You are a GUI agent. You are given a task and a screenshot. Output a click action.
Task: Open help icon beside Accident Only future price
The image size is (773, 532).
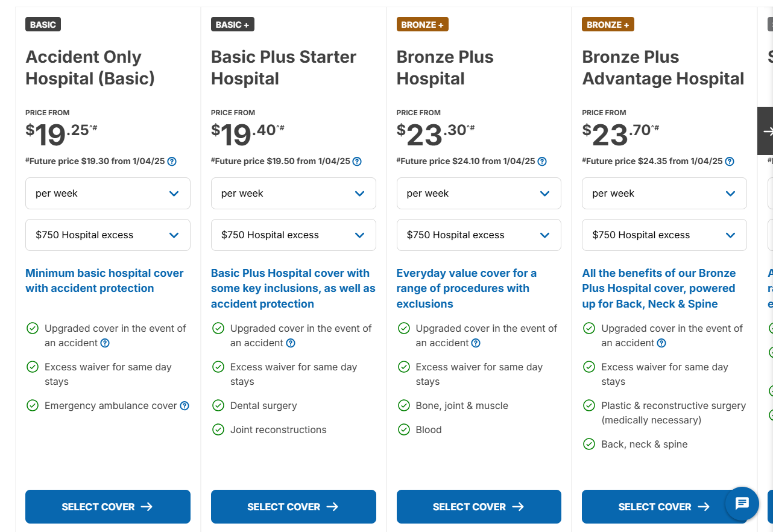(172, 161)
